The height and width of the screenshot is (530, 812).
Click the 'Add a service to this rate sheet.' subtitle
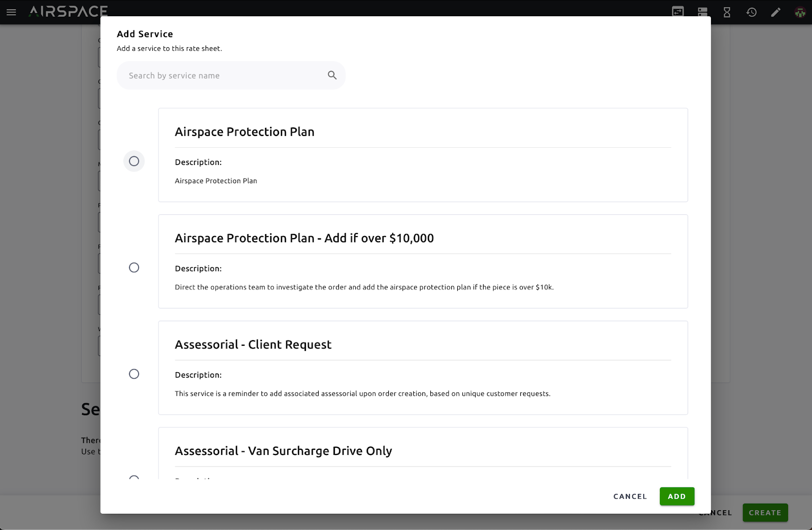click(170, 49)
